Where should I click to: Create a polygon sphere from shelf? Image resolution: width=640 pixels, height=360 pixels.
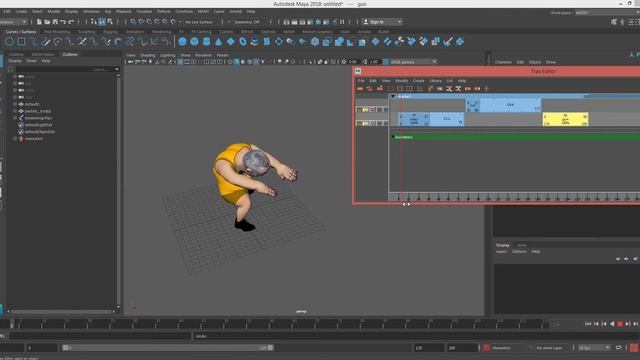coord(182,41)
